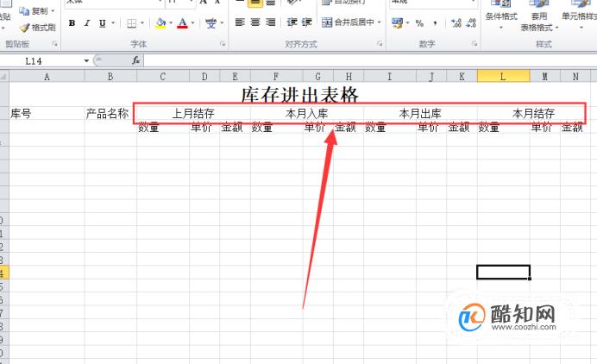Apply cell borders with the border icon

point(131,23)
